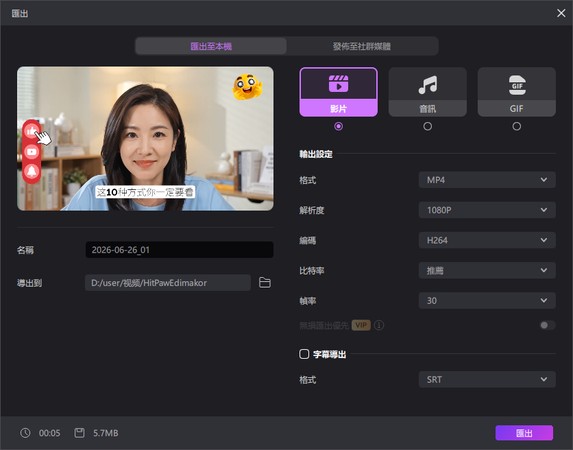The height and width of the screenshot is (450, 573).
Task: Close the export dialog
Action: 561,13
